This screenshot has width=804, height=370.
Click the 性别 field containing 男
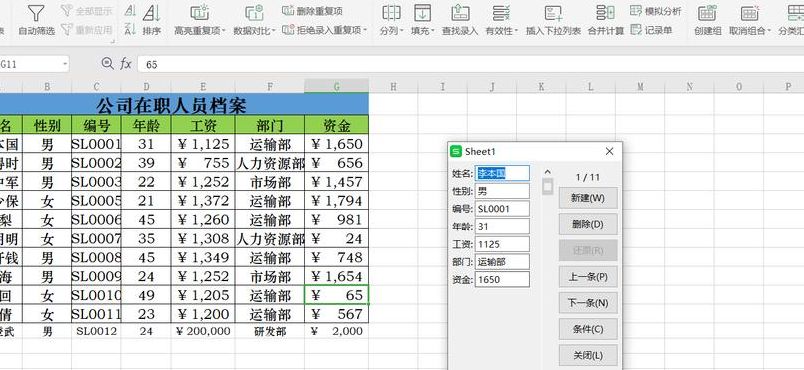point(502,191)
